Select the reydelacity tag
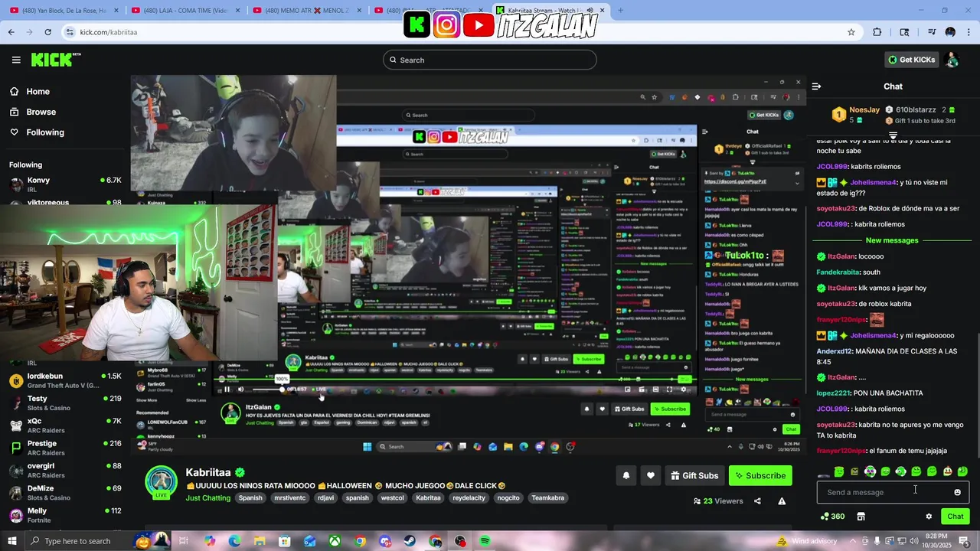 coord(469,497)
